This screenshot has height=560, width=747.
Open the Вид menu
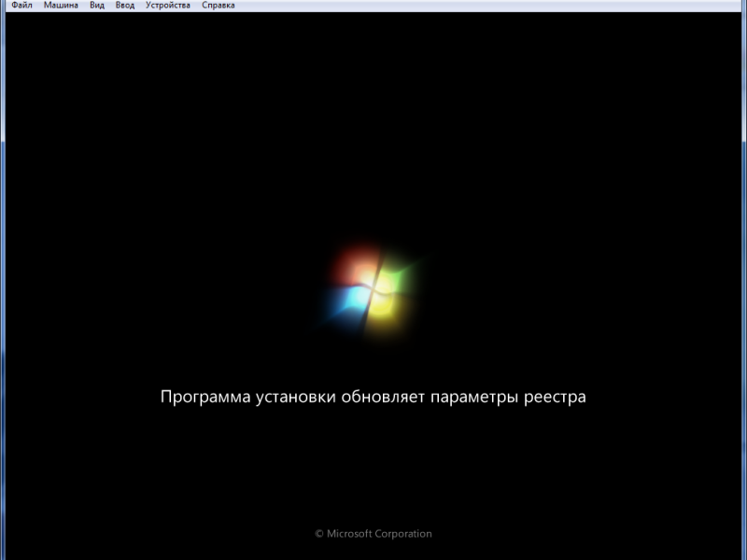click(x=97, y=6)
